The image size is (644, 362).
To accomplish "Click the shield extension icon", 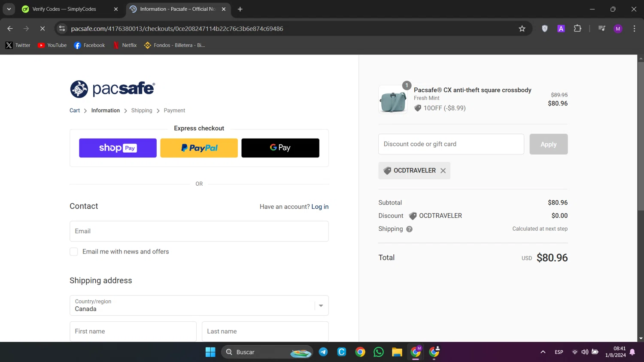I will [x=545, y=29].
